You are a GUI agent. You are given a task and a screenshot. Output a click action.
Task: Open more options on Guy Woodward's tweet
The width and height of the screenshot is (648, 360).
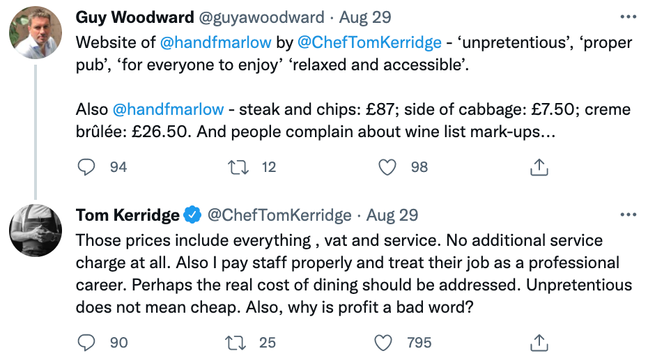[x=628, y=17]
